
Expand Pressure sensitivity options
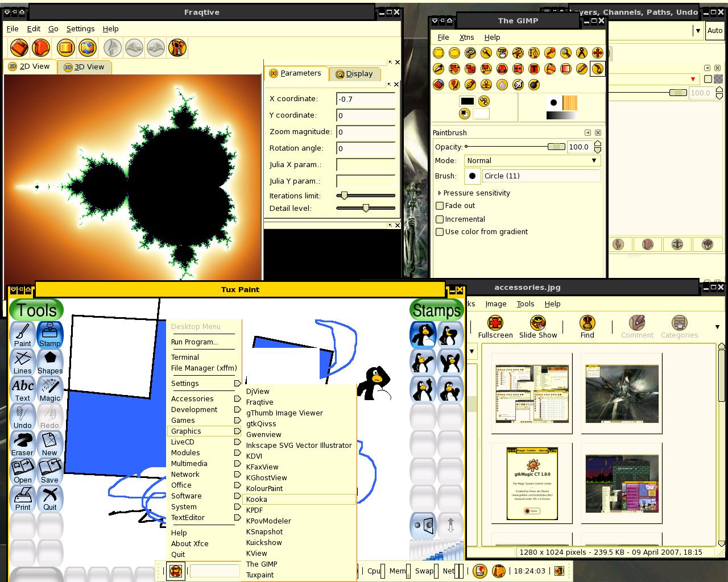tap(440, 193)
